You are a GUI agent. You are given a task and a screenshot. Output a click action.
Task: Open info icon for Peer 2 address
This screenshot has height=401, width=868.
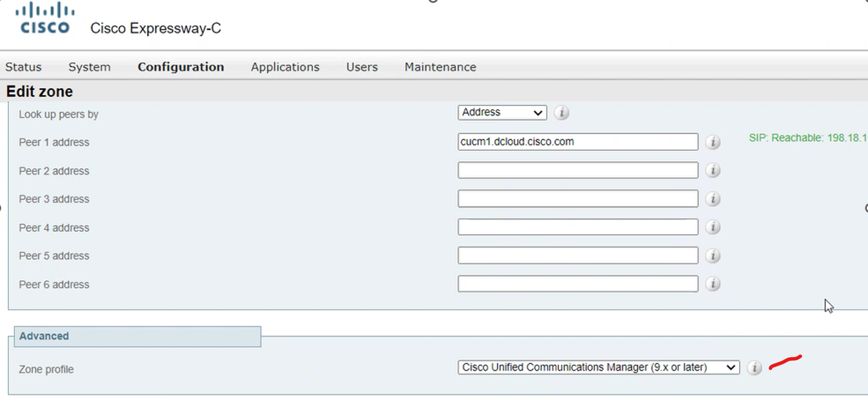click(713, 170)
